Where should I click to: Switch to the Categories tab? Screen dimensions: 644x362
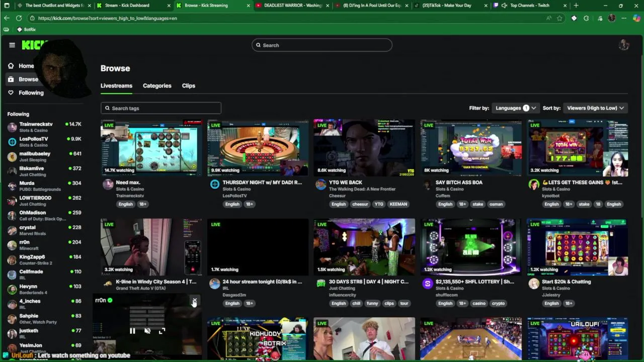[157, 85]
